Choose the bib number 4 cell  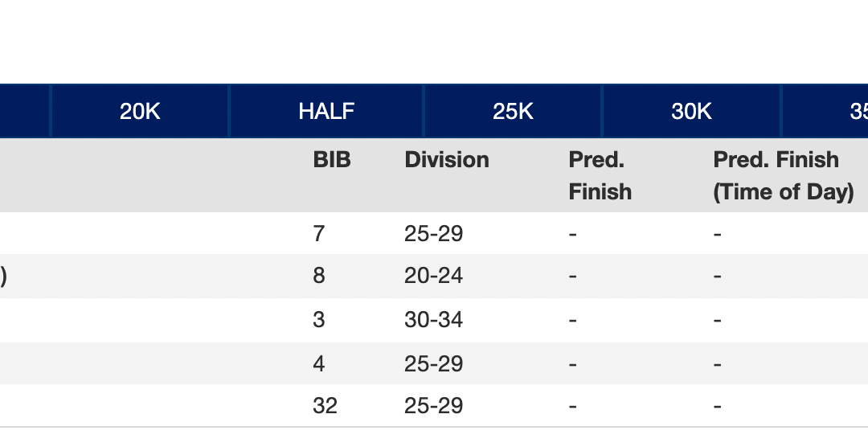point(319,363)
